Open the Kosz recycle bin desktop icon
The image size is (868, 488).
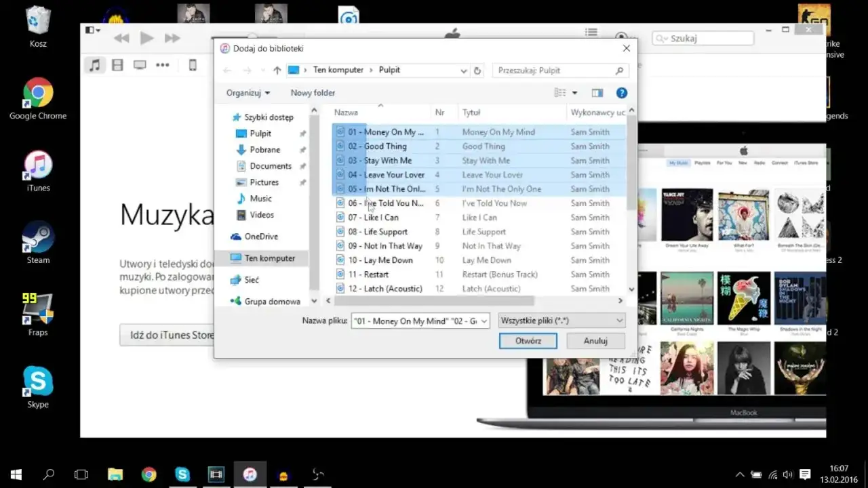(38, 26)
